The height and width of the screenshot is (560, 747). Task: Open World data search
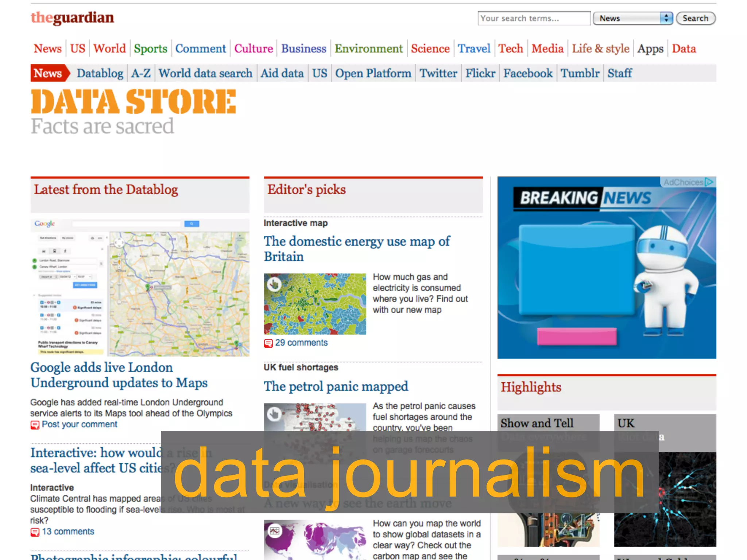(x=205, y=73)
